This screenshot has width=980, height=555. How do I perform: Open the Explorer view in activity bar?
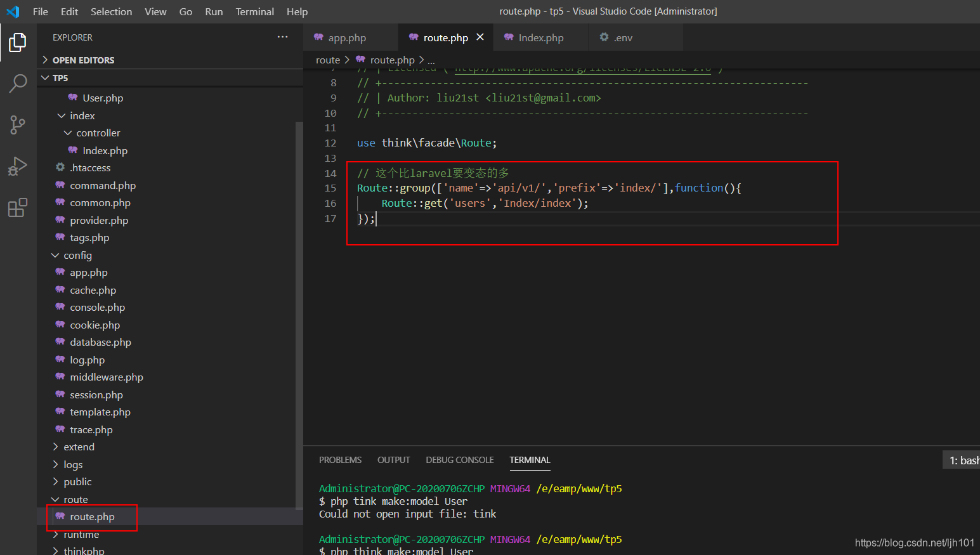coord(18,42)
